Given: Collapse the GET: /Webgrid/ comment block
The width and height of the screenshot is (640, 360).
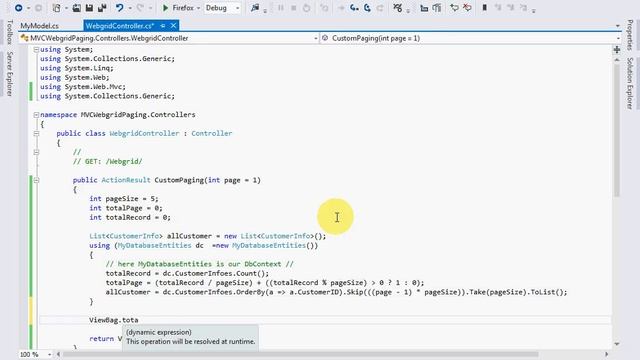Looking at the screenshot, I should pyautogui.click(x=36, y=152).
